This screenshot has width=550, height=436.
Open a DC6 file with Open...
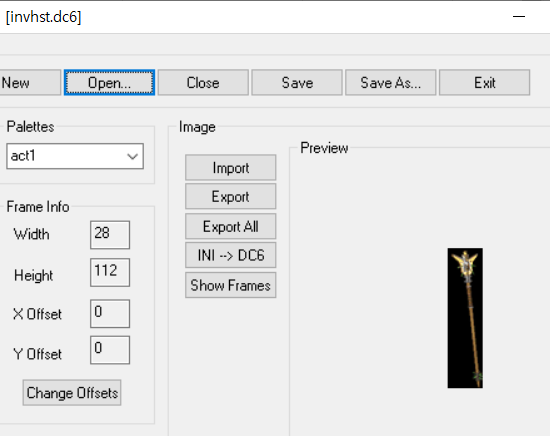(x=109, y=82)
